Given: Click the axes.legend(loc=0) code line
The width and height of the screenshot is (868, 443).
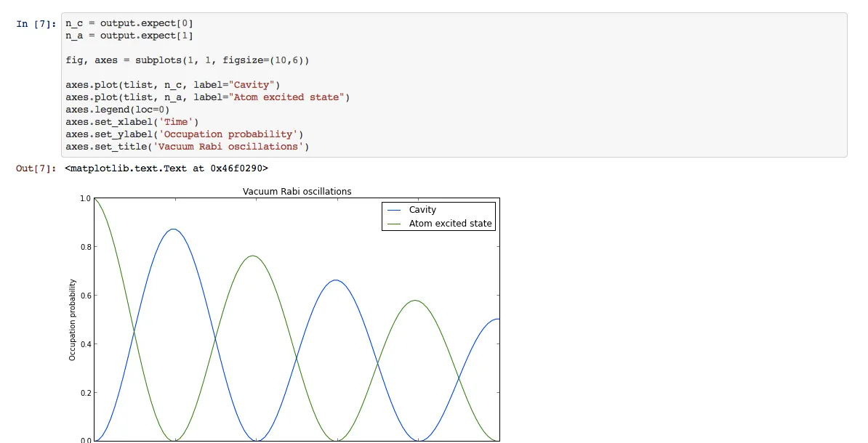Looking at the screenshot, I should click(x=117, y=110).
